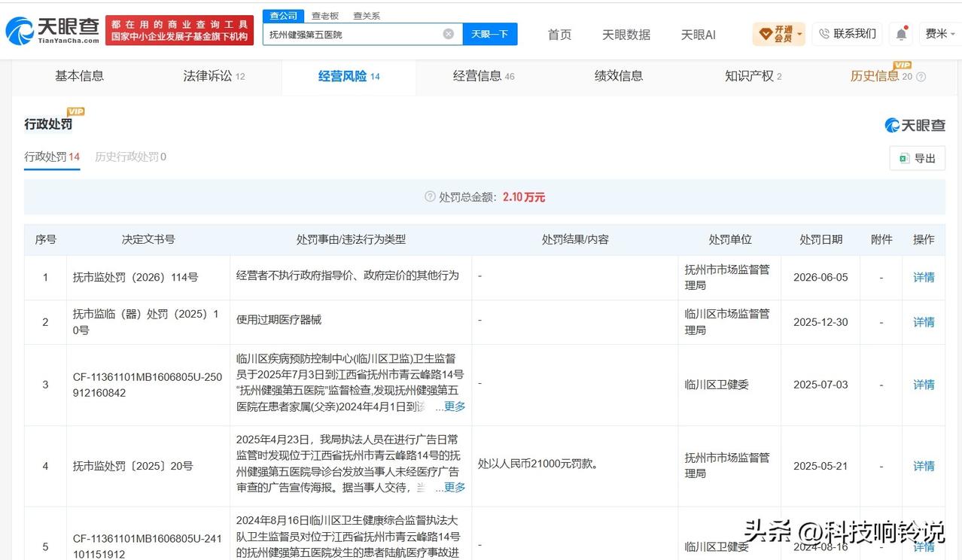Open 详情 for 抚市监处罚〔2025〕20号

[924, 466]
